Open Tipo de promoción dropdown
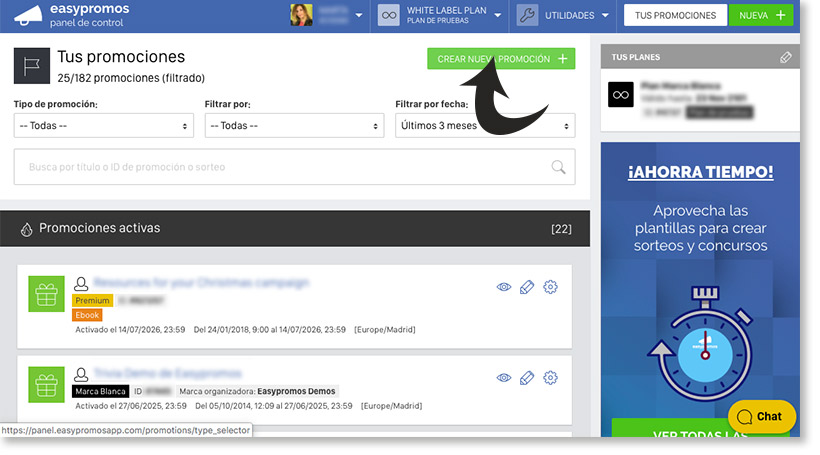The image size is (820, 455). (x=104, y=126)
